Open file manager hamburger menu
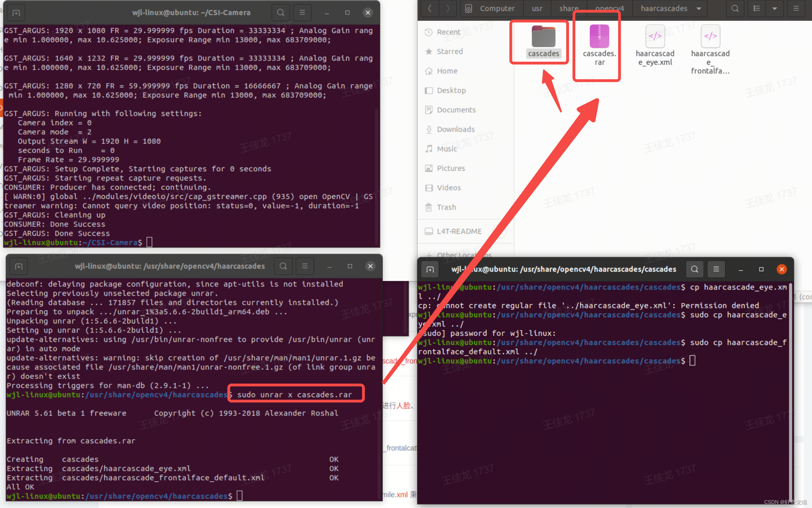The width and height of the screenshot is (812, 508). 796,8
